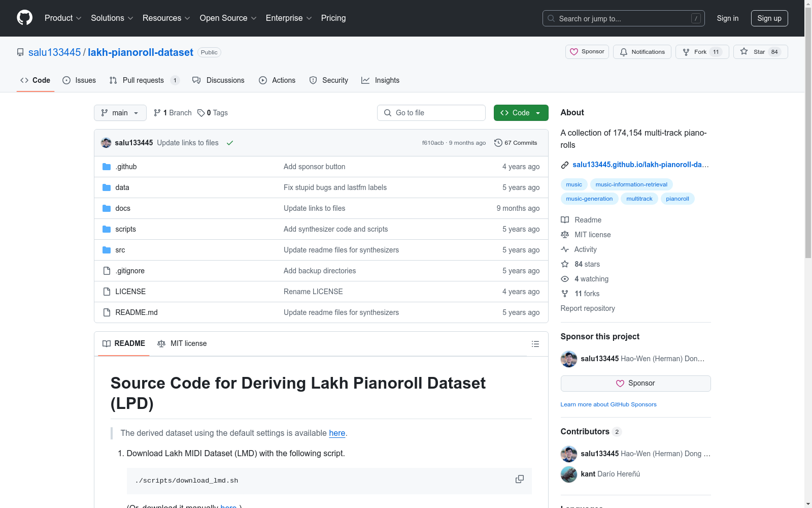Click the large Sponsor button in sidebar
This screenshot has height=508, width=812.
636,384
